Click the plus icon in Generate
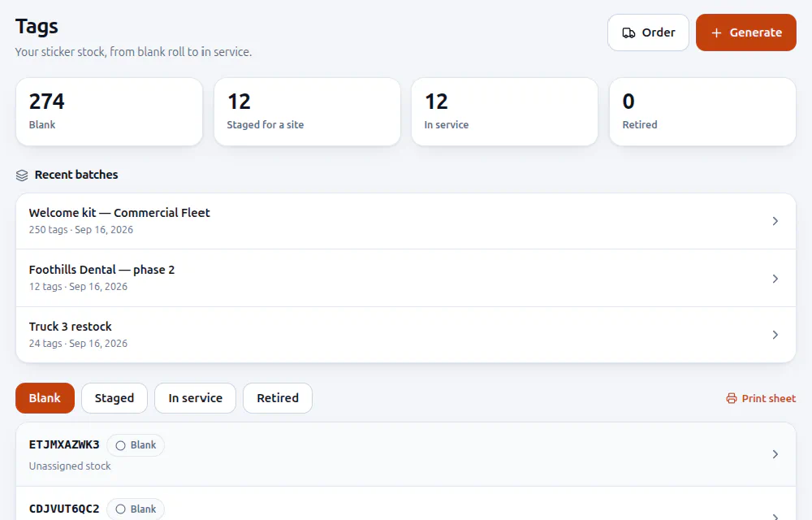This screenshot has height=520, width=812. (716, 33)
